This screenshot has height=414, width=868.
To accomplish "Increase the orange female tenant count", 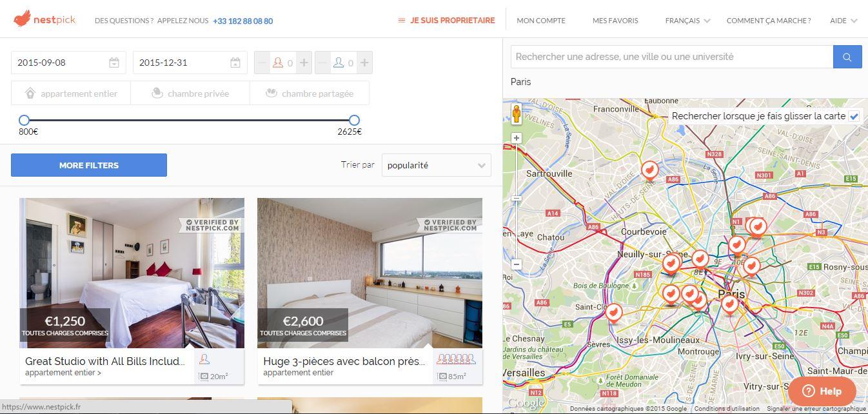I will [304, 63].
